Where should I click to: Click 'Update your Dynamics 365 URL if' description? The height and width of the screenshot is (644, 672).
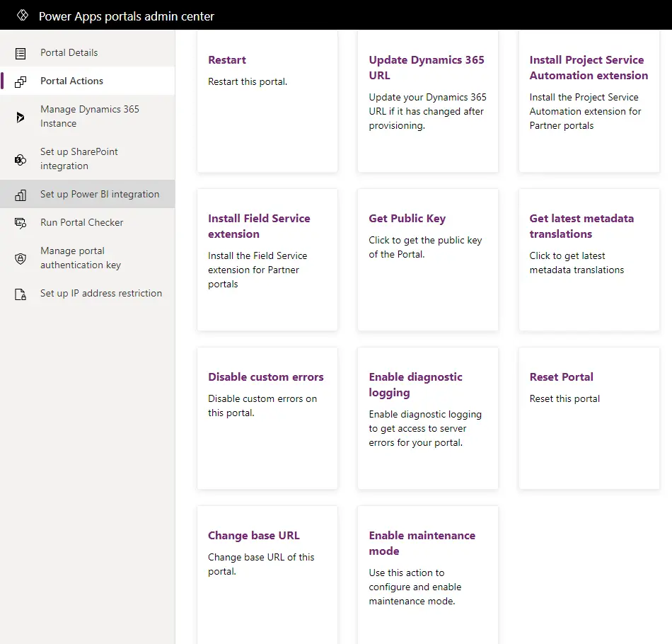(427, 112)
